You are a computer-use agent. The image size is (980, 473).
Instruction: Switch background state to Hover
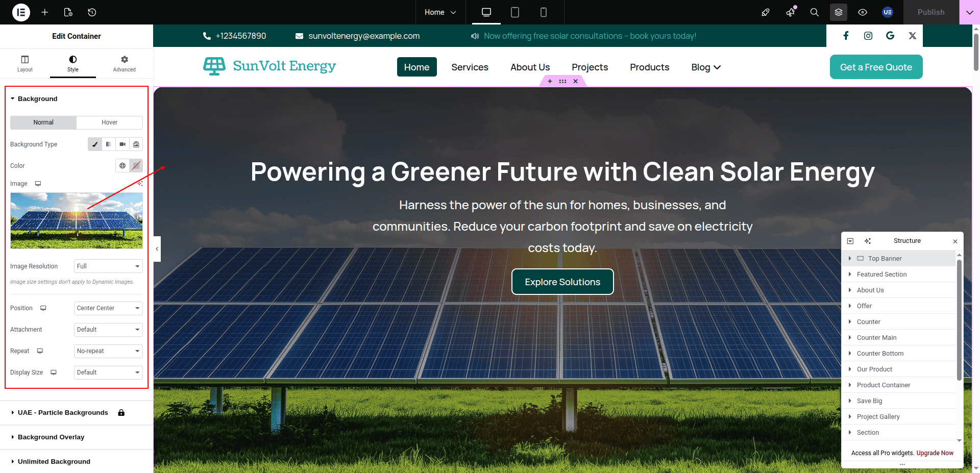[109, 122]
